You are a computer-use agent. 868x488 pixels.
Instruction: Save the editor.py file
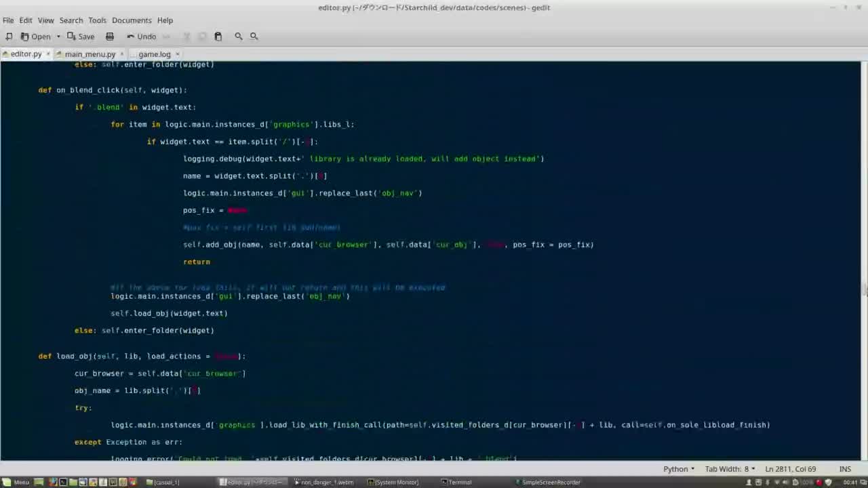pyautogui.click(x=81, y=36)
